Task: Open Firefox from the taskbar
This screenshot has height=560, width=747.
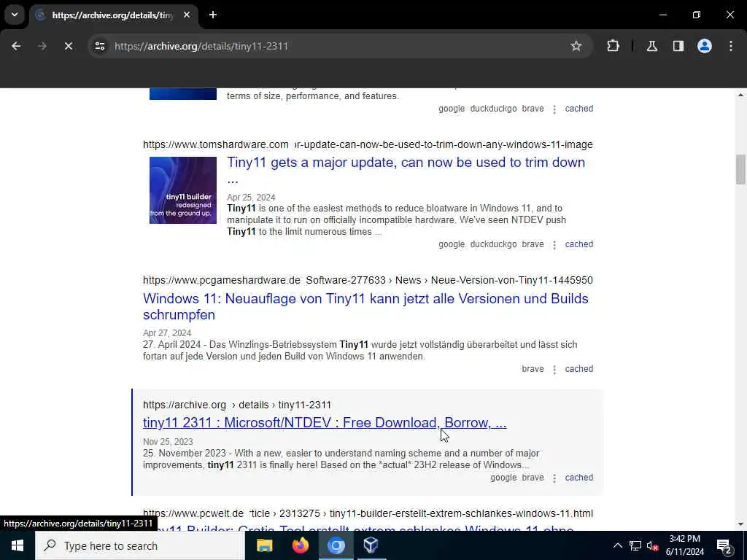Action: [x=300, y=545]
